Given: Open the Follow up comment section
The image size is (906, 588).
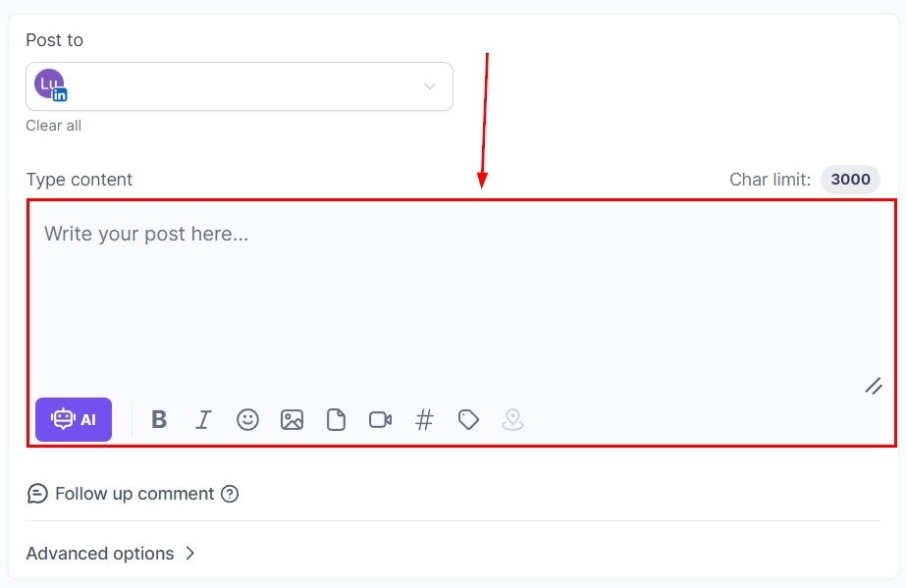Looking at the screenshot, I should (x=133, y=494).
